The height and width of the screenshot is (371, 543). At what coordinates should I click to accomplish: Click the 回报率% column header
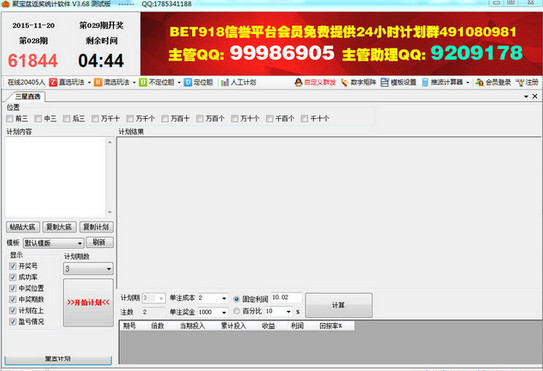coord(331,326)
